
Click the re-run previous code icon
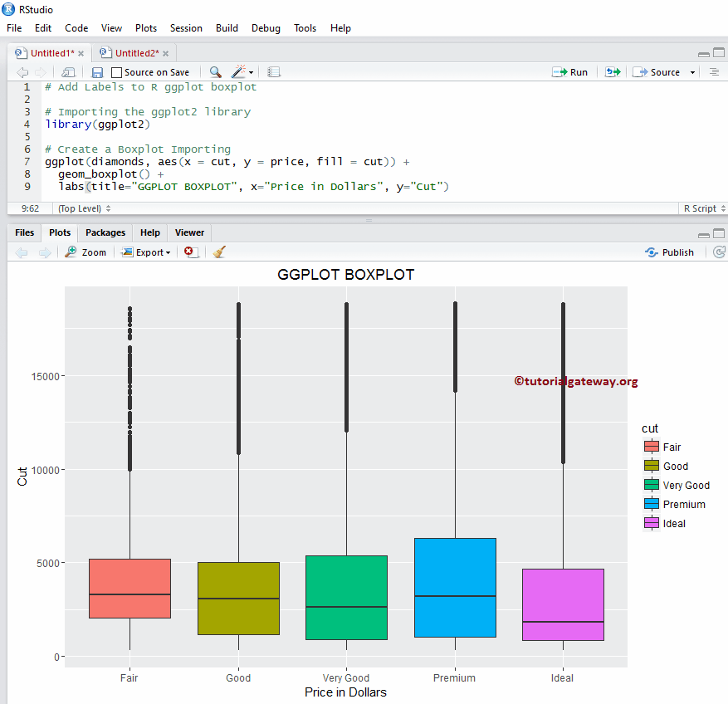point(613,72)
